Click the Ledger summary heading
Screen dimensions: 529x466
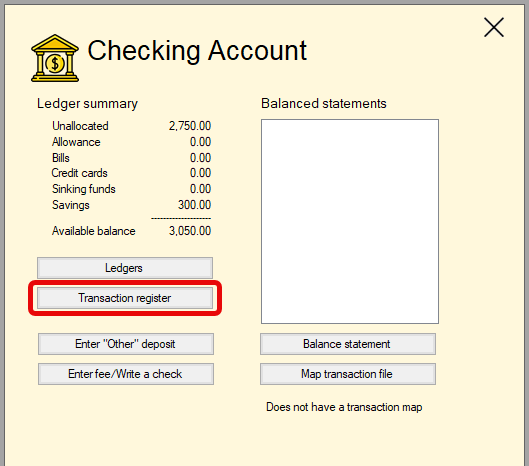click(87, 104)
